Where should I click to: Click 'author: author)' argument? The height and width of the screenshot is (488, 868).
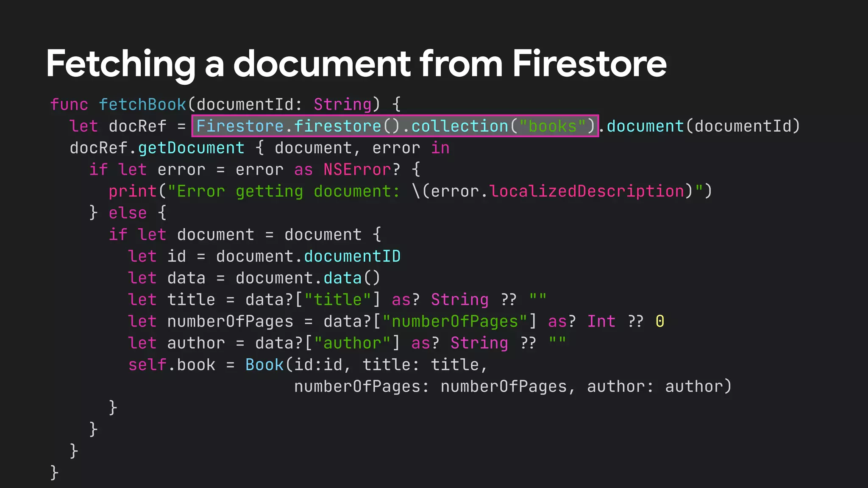pyautogui.click(x=659, y=386)
